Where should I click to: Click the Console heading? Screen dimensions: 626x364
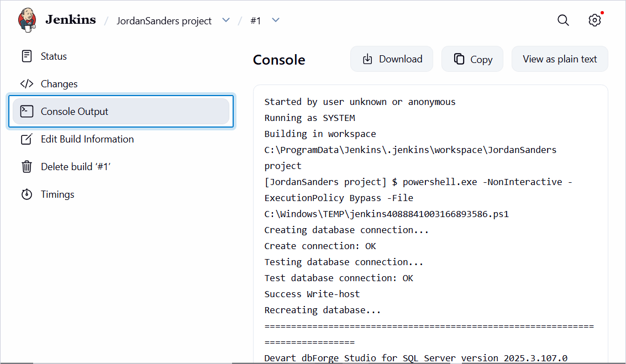(279, 60)
